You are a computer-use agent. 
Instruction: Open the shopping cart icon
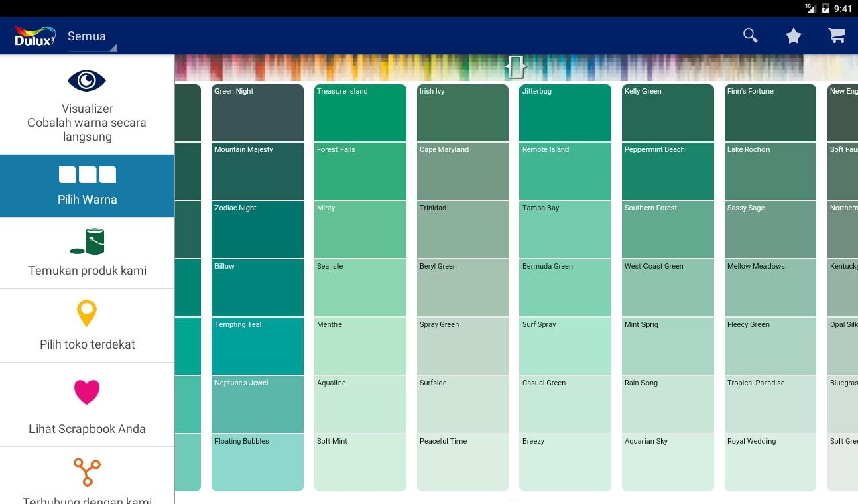click(836, 36)
